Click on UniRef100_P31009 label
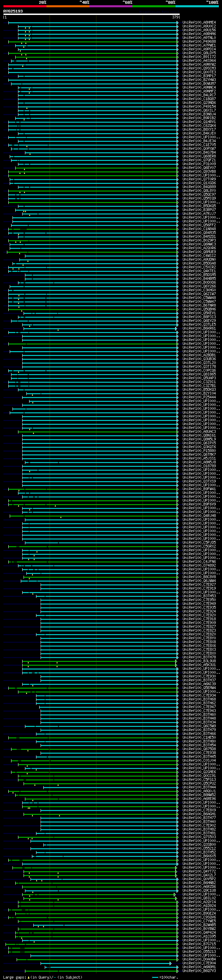 (x=199, y=164)
